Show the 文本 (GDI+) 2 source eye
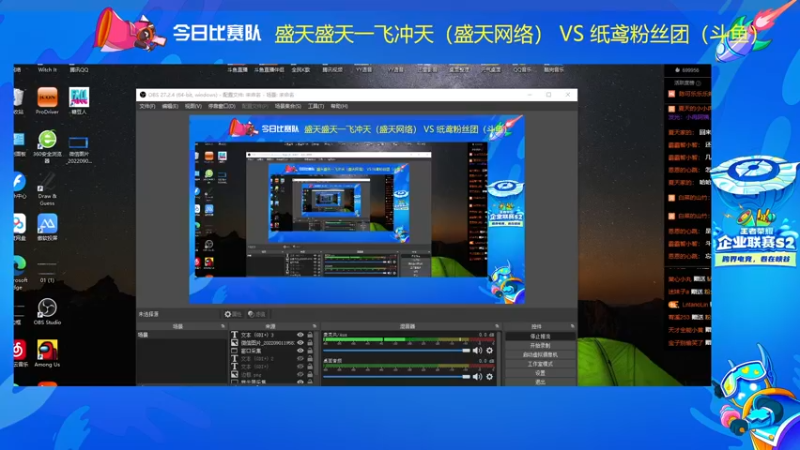The height and width of the screenshot is (450, 800). tap(300, 358)
